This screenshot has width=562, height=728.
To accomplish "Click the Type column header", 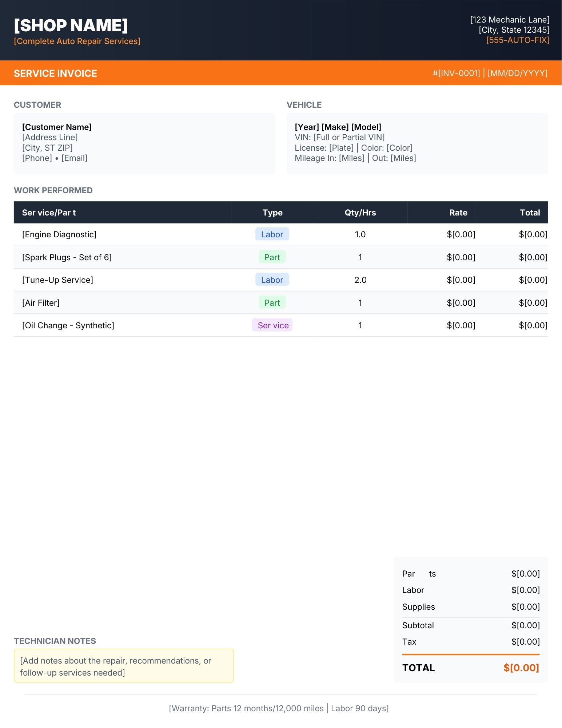I will [x=272, y=213].
